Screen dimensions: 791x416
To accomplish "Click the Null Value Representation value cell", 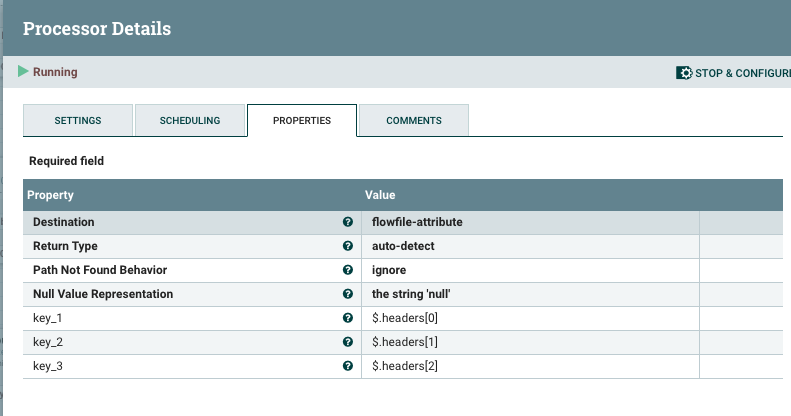I will pos(413,294).
